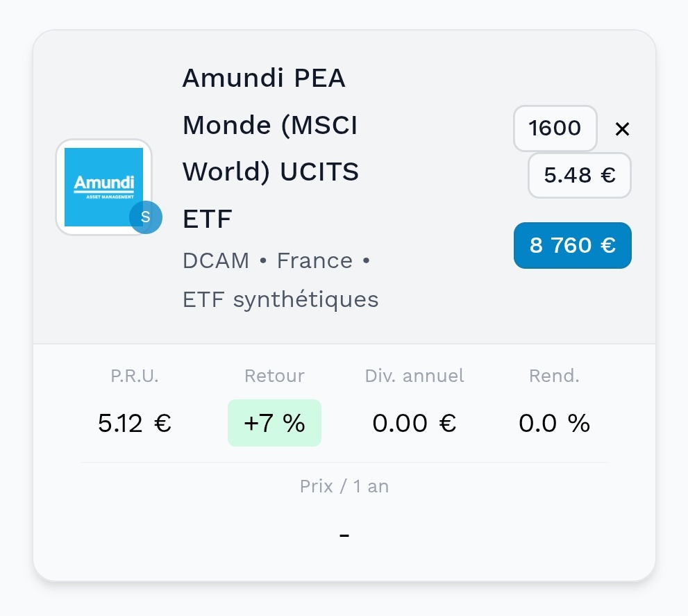This screenshot has height=616, width=688.
Task: Select the Rend. column label
Action: (554, 376)
